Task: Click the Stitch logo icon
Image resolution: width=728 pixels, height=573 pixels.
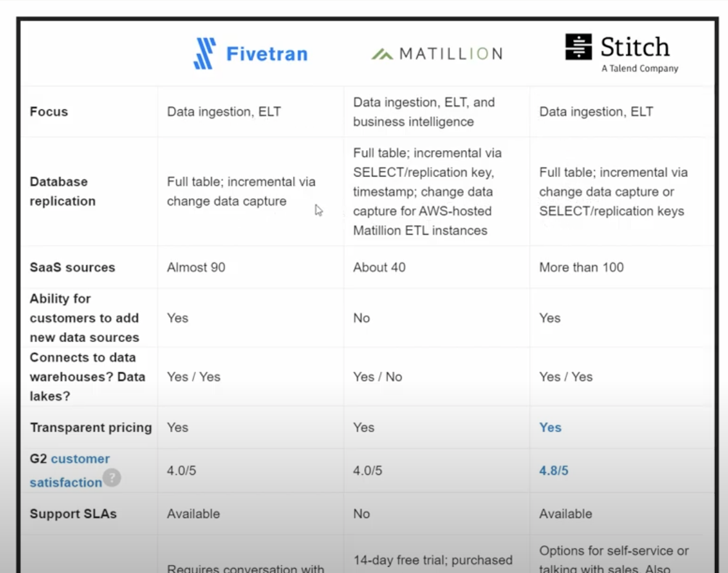Action: pos(578,47)
